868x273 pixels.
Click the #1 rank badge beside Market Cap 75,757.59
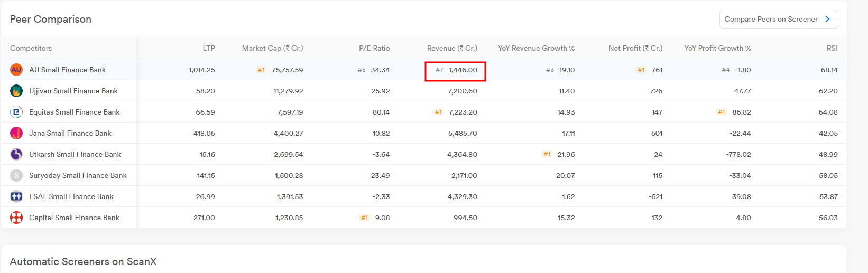(x=261, y=70)
